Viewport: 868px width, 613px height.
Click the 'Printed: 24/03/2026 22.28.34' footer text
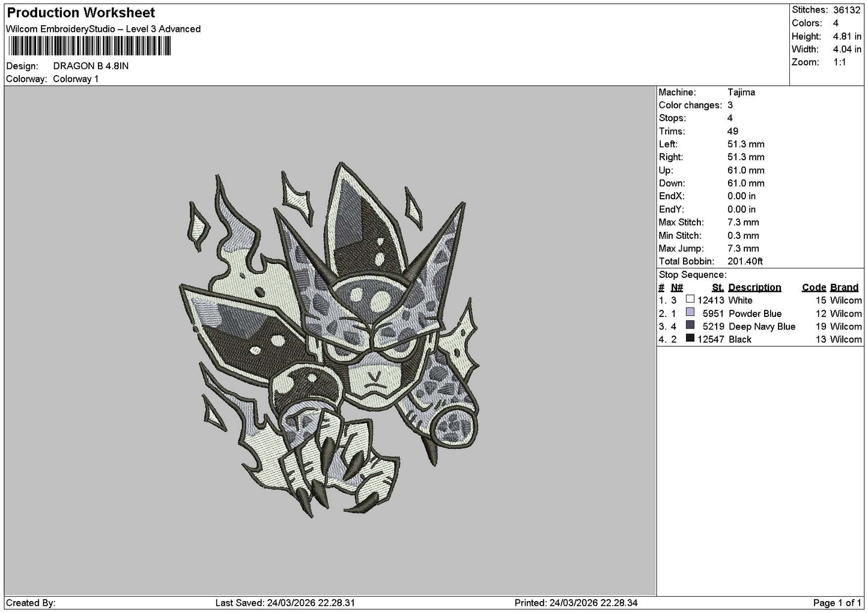click(x=576, y=603)
